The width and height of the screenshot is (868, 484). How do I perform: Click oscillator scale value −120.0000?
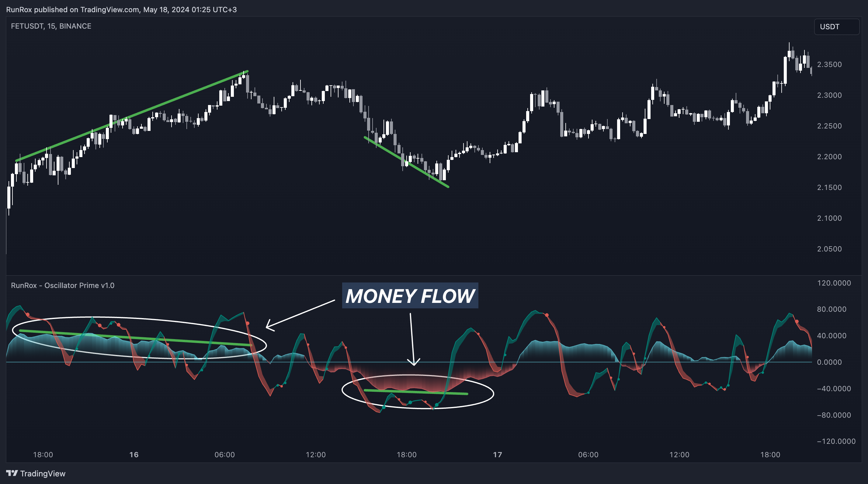tap(836, 441)
